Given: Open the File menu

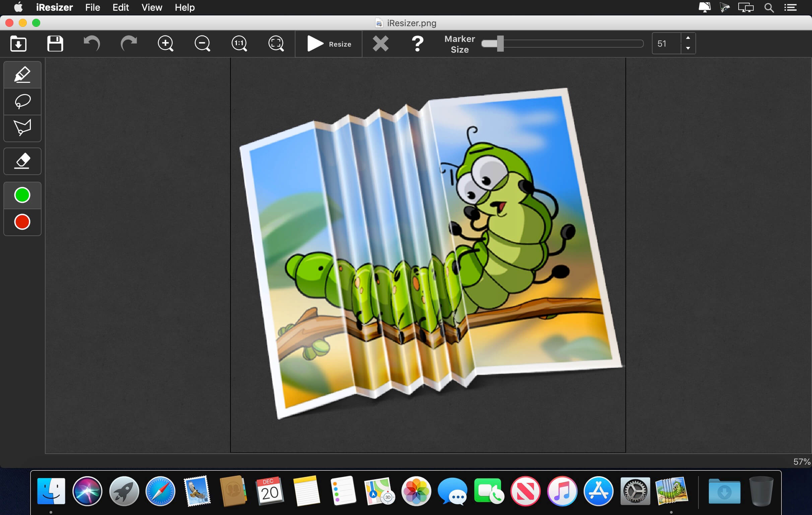Looking at the screenshot, I should 92,7.
